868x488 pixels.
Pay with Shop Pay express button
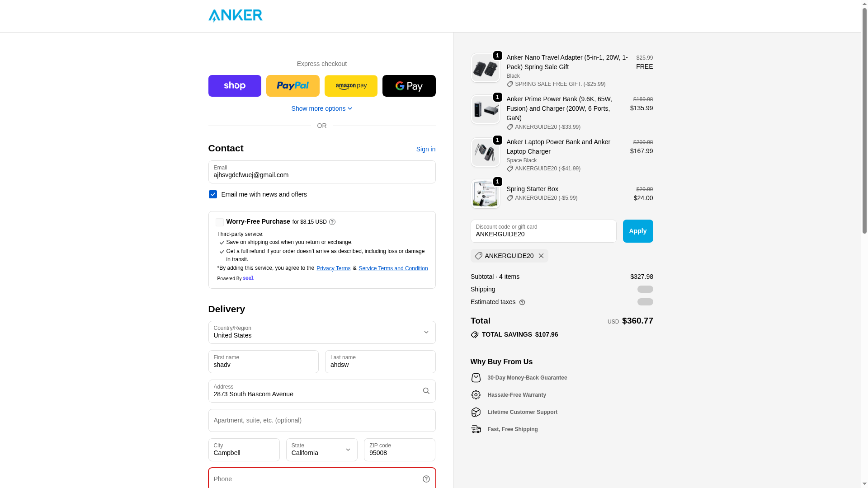click(235, 86)
